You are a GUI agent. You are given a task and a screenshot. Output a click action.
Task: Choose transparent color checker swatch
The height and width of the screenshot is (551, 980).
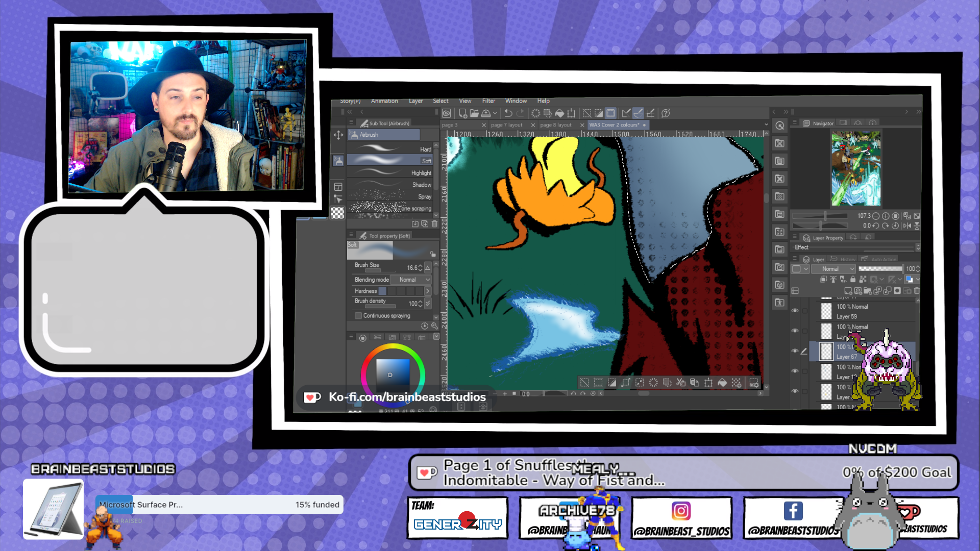point(337,213)
